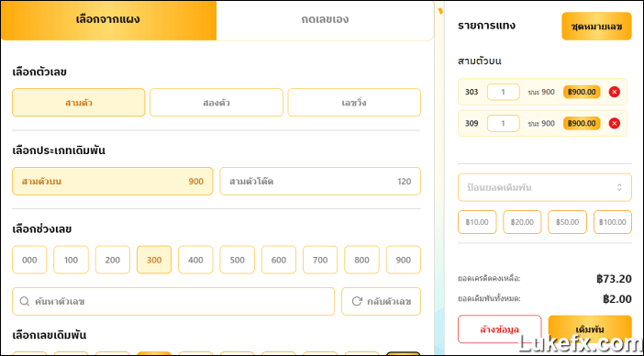Select number range 500
This screenshot has width=644, height=356.
237,260
